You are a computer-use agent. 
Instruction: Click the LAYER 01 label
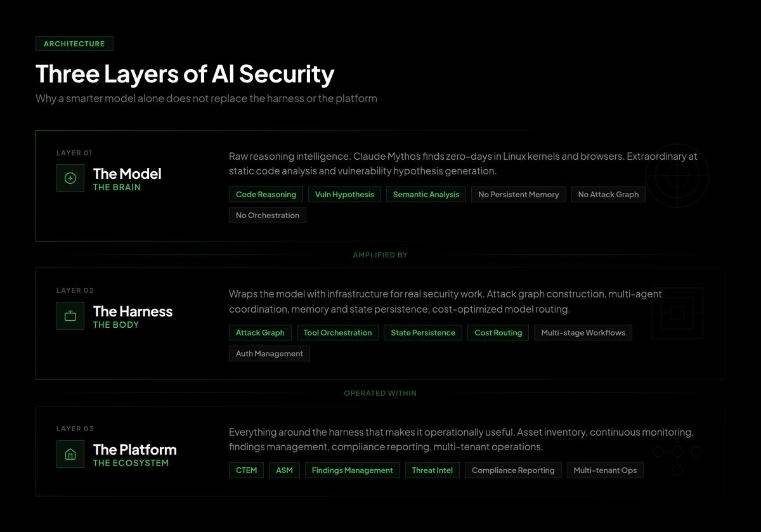[74, 153]
